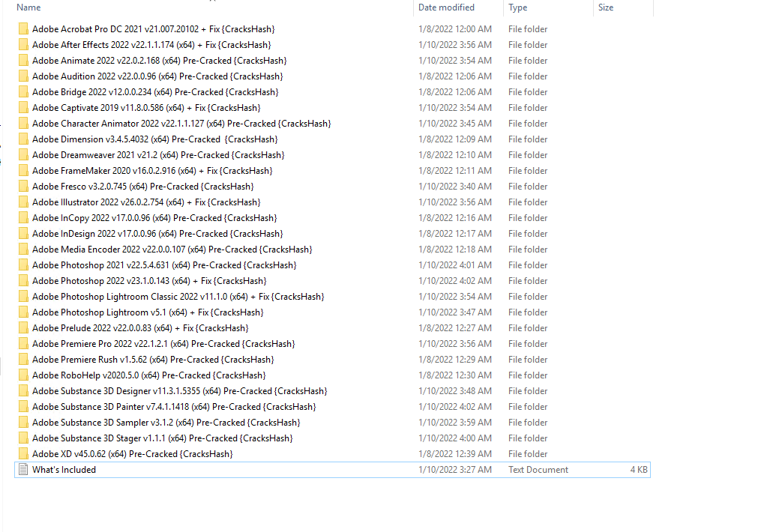Click the Substance 3D Stager 1/10/2022 4:00 AM date
Viewport: 779px width, 532px height.
tap(455, 438)
